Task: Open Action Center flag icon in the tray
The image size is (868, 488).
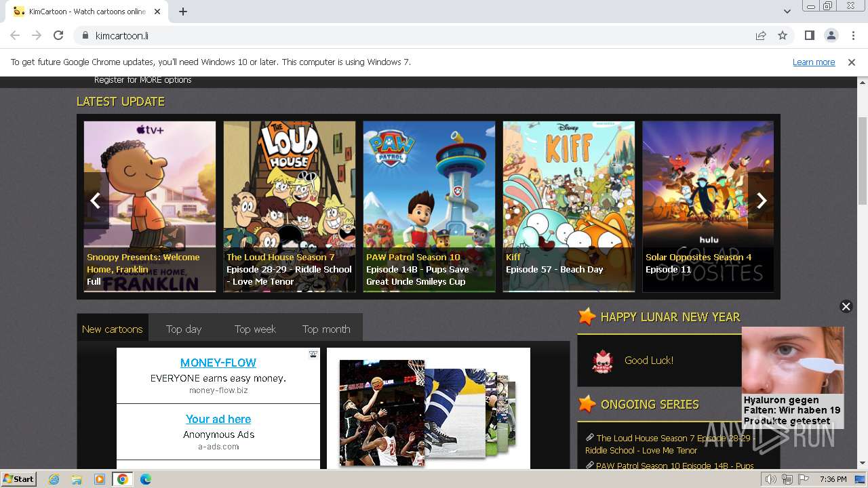Action: 803,479
